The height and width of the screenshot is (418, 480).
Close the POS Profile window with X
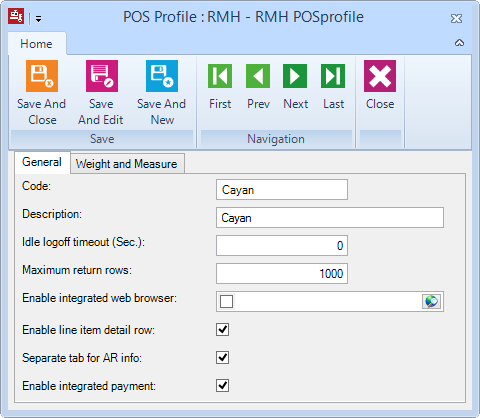(x=456, y=18)
